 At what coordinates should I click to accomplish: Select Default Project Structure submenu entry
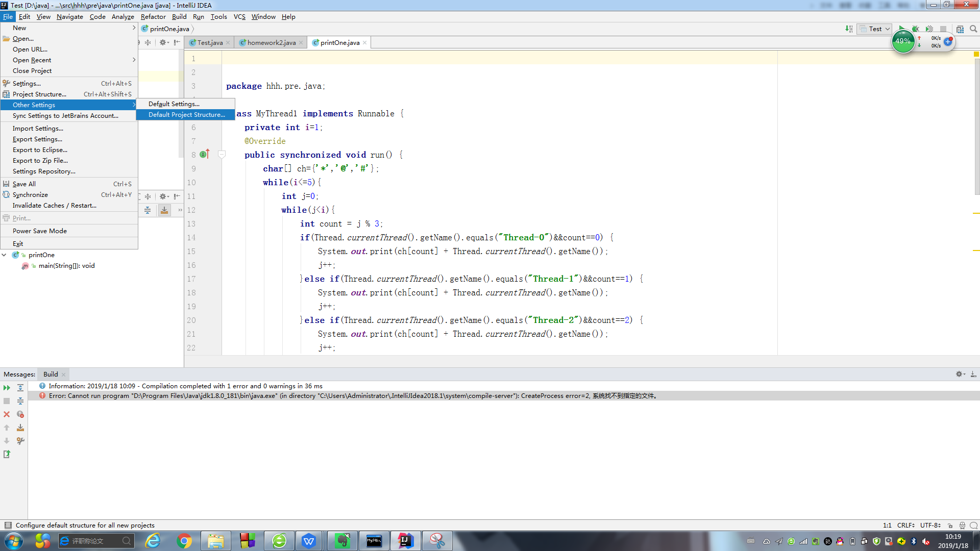[x=186, y=115]
